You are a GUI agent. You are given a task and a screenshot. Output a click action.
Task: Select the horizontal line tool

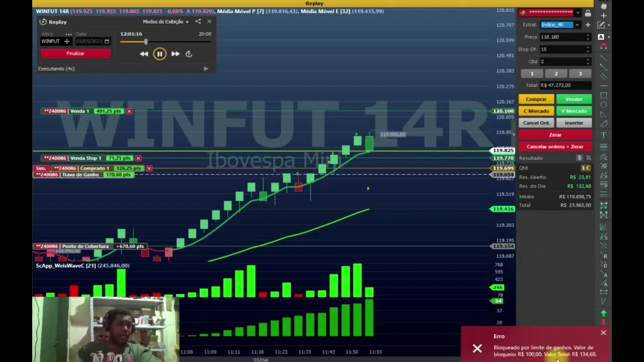(x=604, y=86)
